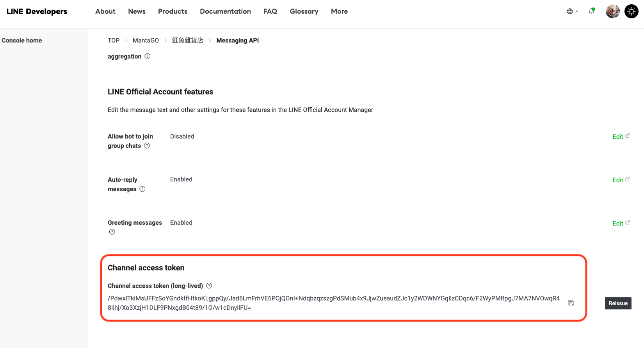Open the Documentation menu item
This screenshot has height=350, width=644.
[225, 11]
